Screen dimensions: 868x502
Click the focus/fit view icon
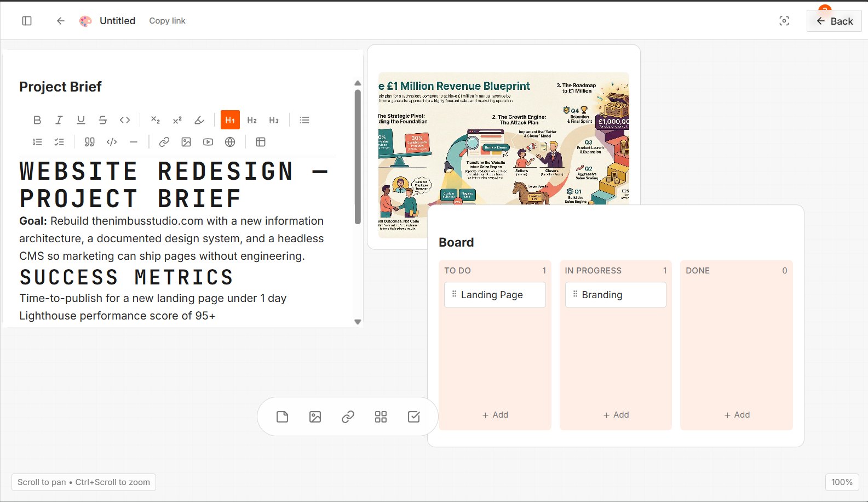tap(784, 21)
